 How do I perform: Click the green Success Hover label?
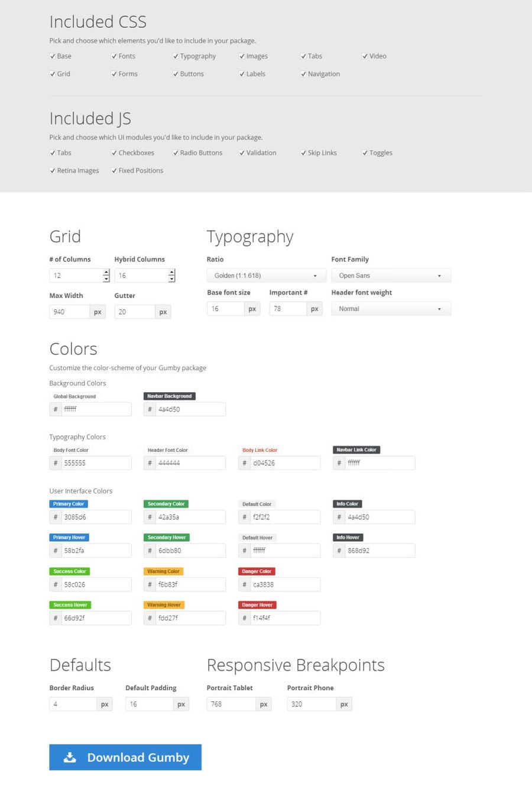pos(70,605)
